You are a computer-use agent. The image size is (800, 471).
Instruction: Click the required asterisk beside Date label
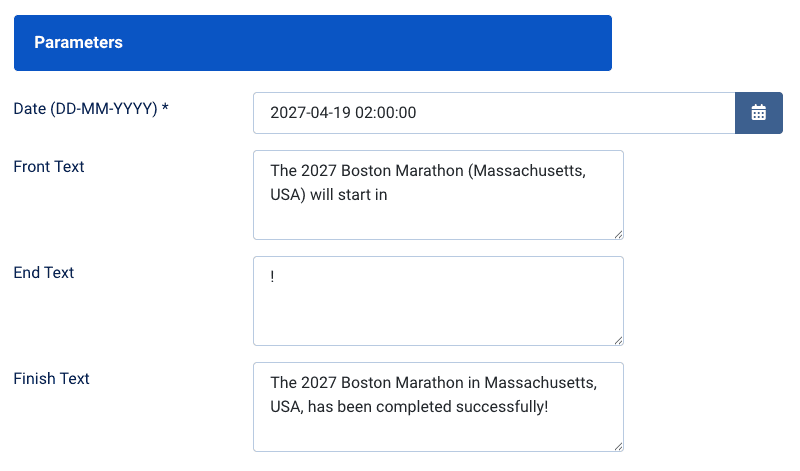[165, 108]
